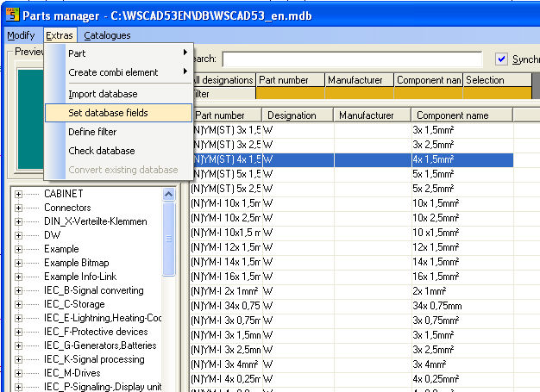Select row (N)YM-I 14x 1,5mm
Screen dimensions: 540x392
pos(352,262)
